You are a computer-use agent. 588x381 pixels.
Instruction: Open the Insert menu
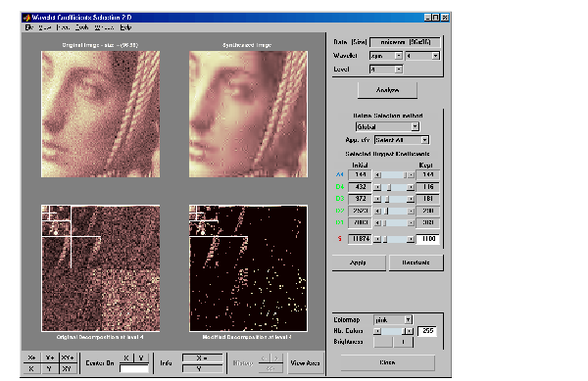coord(63,27)
